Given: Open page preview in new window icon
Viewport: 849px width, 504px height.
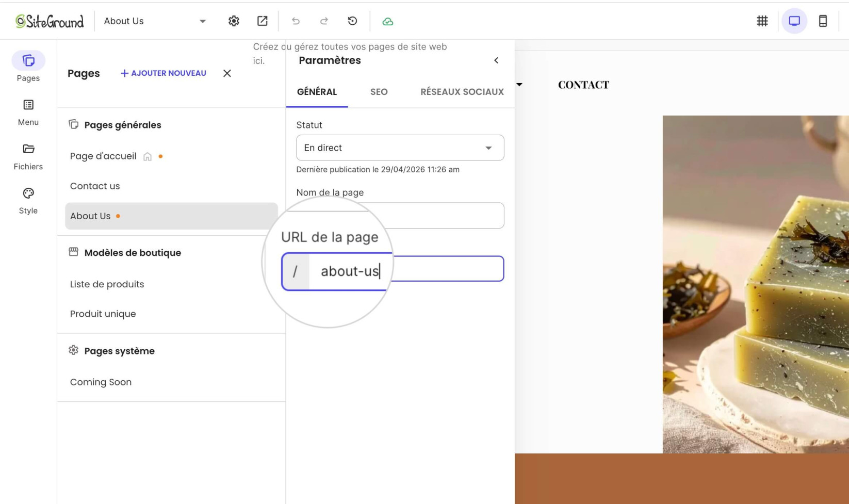Looking at the screenshot, I should click(263, 21).
